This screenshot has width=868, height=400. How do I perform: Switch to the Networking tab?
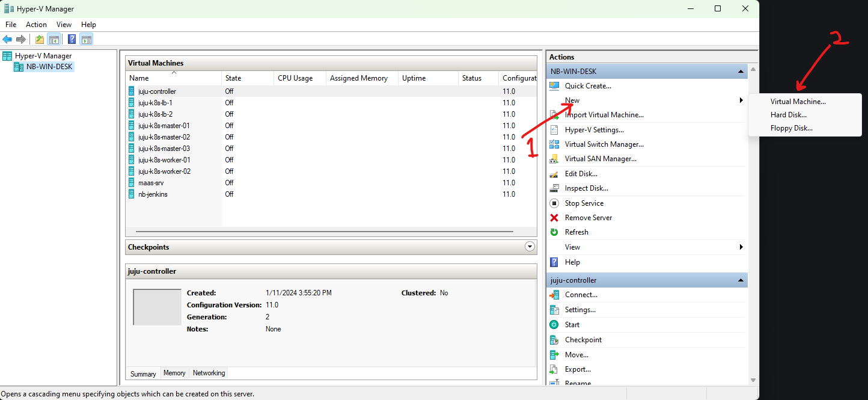coord(209,374)
